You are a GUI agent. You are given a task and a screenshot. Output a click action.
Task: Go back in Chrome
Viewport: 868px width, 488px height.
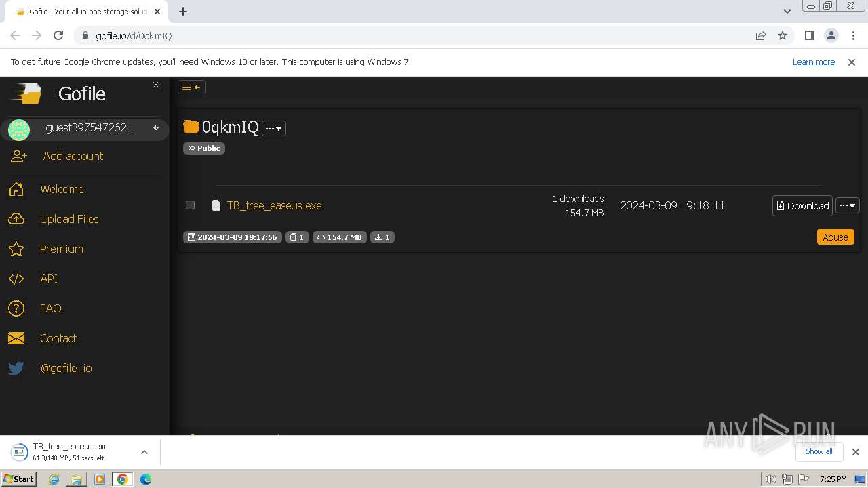point(15,35)
